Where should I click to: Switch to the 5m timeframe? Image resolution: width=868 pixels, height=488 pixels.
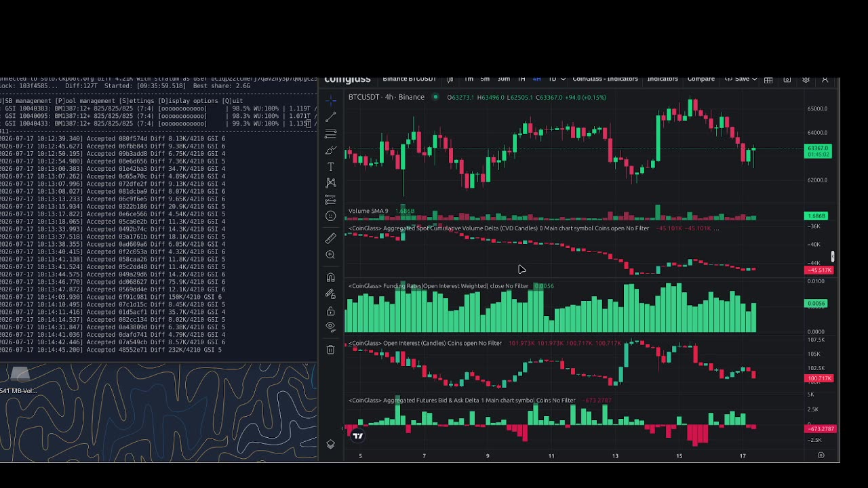485,79
